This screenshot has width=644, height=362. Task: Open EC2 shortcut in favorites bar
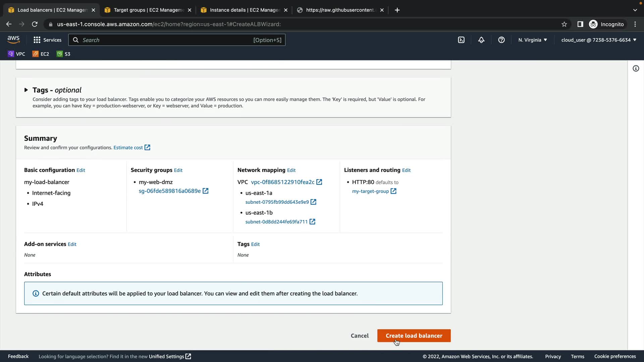41,54
